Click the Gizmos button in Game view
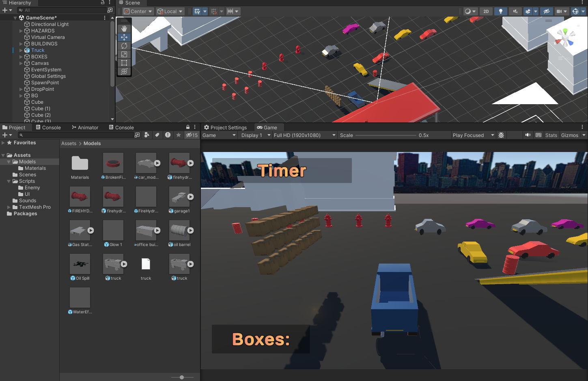 click(570, 135)
